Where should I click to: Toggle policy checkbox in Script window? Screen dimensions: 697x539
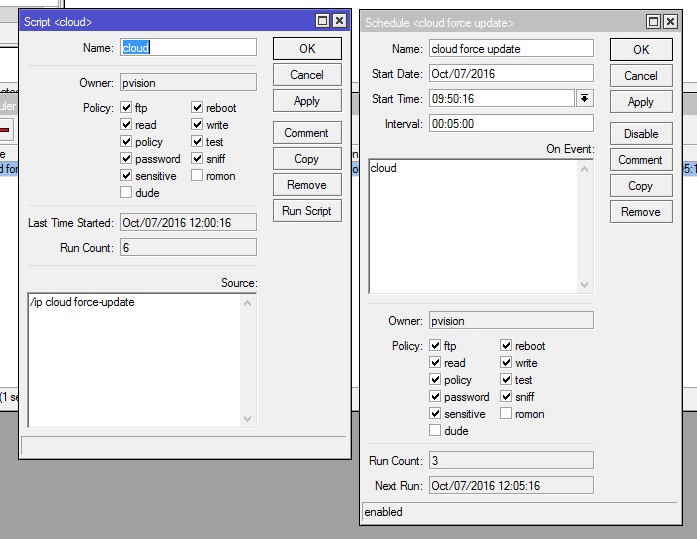[x=126, y=141]
